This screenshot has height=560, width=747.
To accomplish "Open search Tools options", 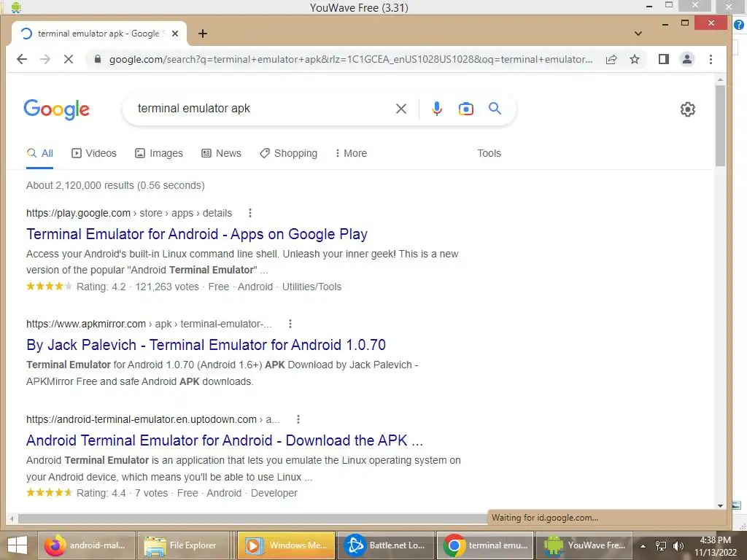I will [489, 153].
